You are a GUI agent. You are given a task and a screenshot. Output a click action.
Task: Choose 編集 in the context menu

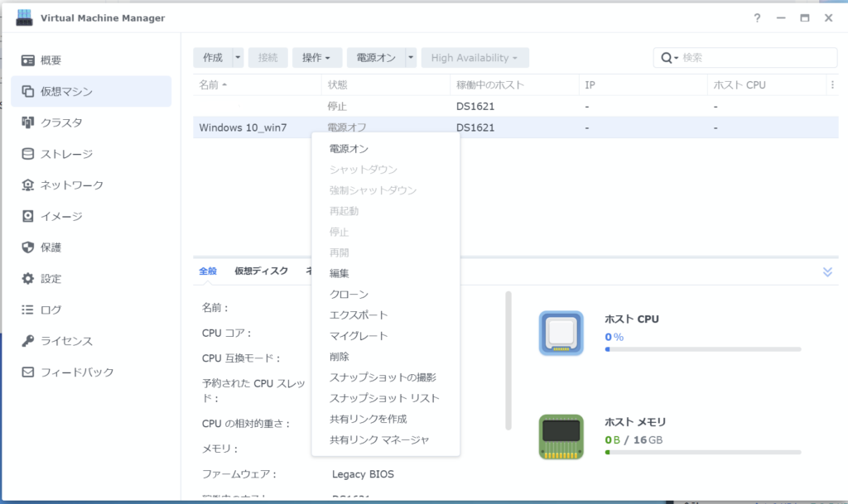(386, 273)
